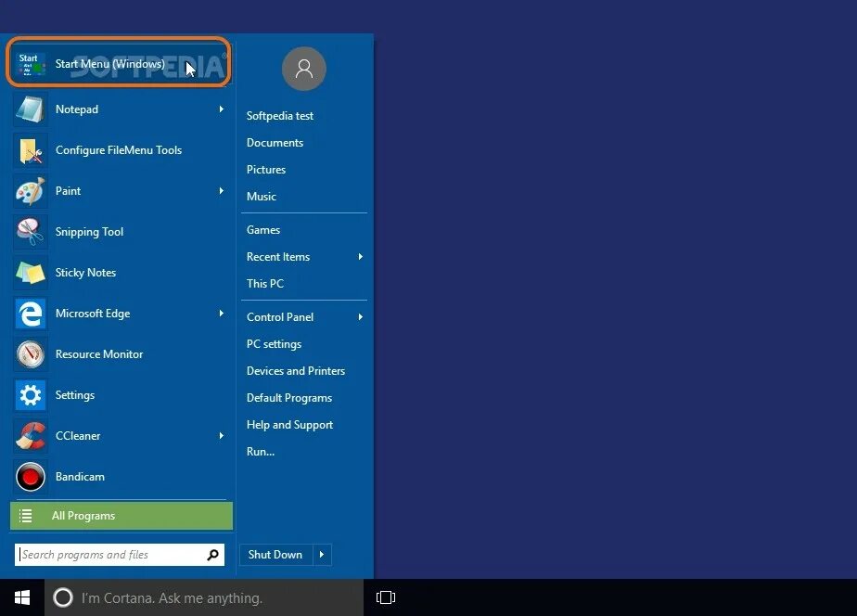Click the Recent Items text label
The image size is (857, 616).
click(277, 257)
